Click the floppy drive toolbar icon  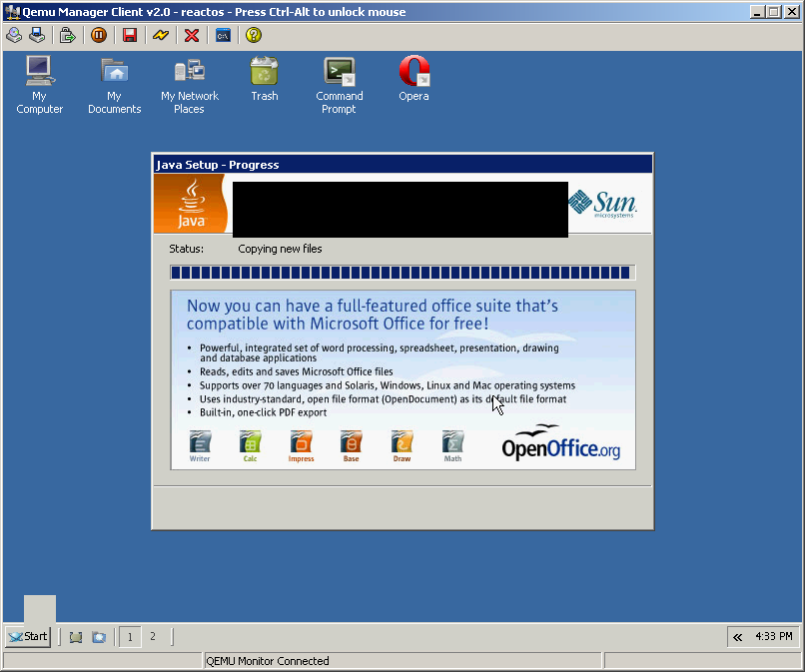pyautogui.click(x=37, y=35)
